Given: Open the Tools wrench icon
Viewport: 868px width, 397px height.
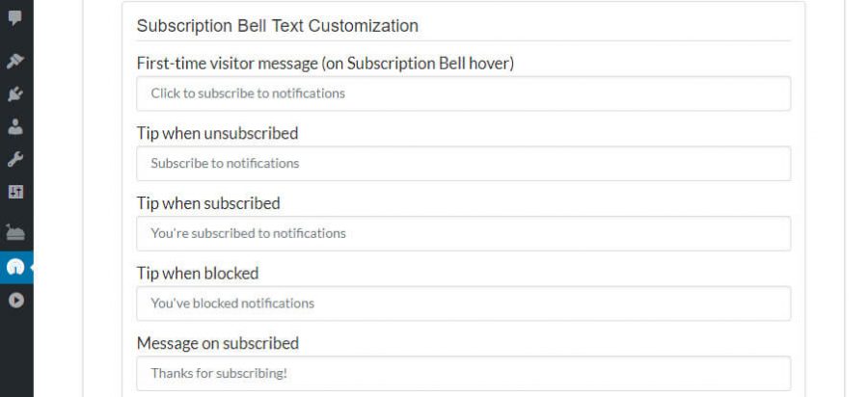Looking at the screenshot, I should pyautogui.click(x=15, y=159).
